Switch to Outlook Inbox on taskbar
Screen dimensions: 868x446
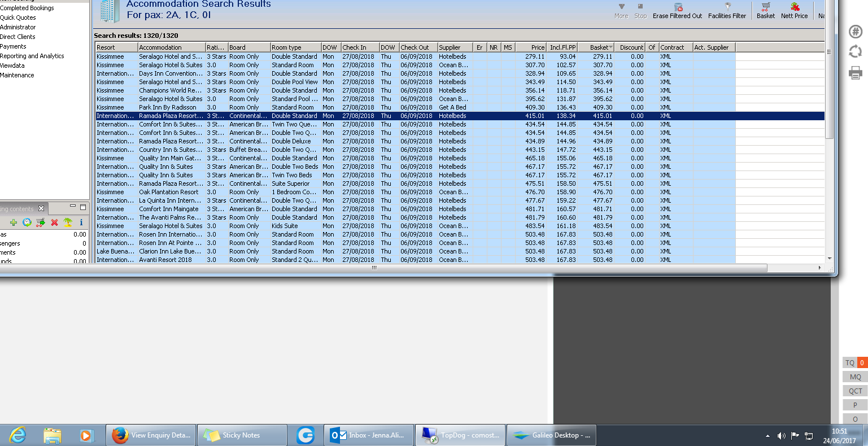369,435
